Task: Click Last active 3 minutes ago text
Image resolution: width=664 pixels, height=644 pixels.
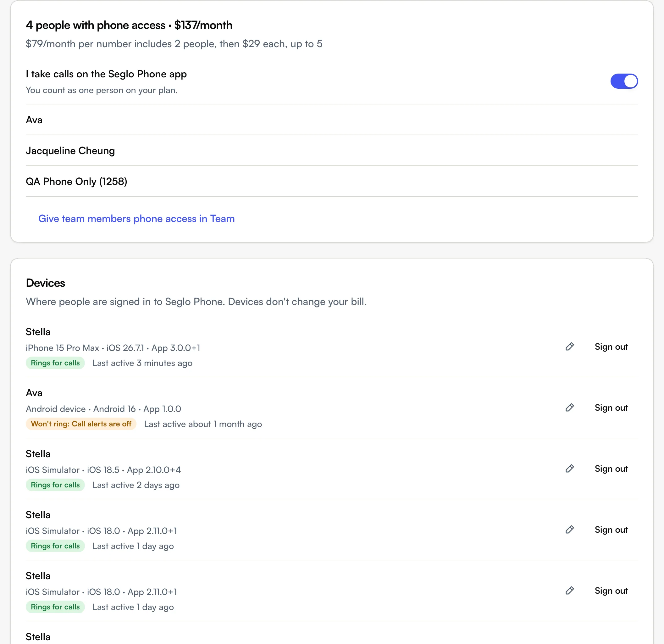Action: pos(142,363)
